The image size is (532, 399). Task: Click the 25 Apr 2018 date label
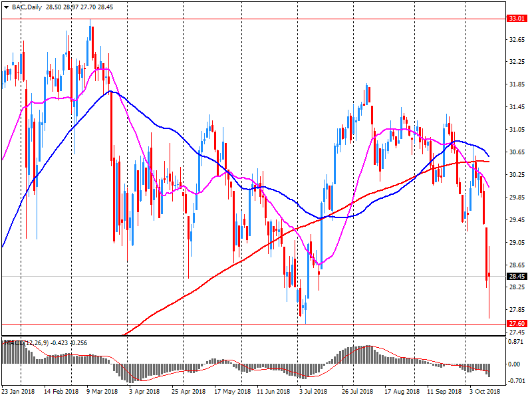tap(189, 392)
